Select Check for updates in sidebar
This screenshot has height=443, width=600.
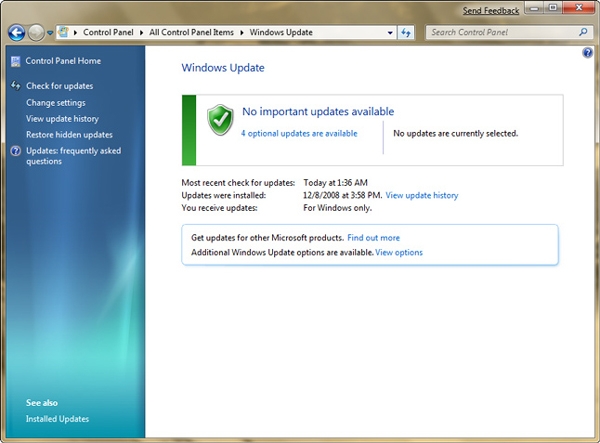pyautogui.click(x=59, y=86)
